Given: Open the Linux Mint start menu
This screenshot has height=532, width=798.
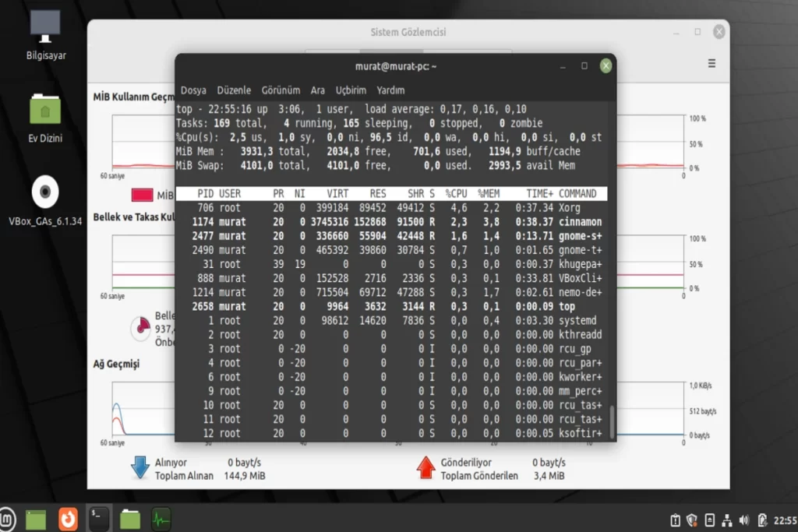Looking at the screenshot, I should [x=9, y=518].
